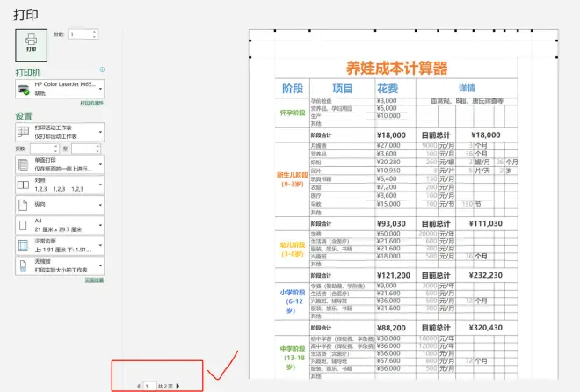Click the ¥232,230 running total
This screenshot has width=580, height=392.
coord(486,275)
